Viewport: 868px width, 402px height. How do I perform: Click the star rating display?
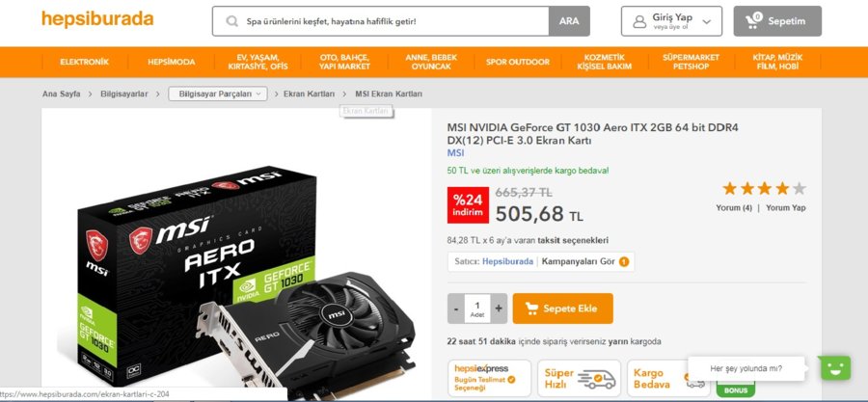[x=764, y=189]
